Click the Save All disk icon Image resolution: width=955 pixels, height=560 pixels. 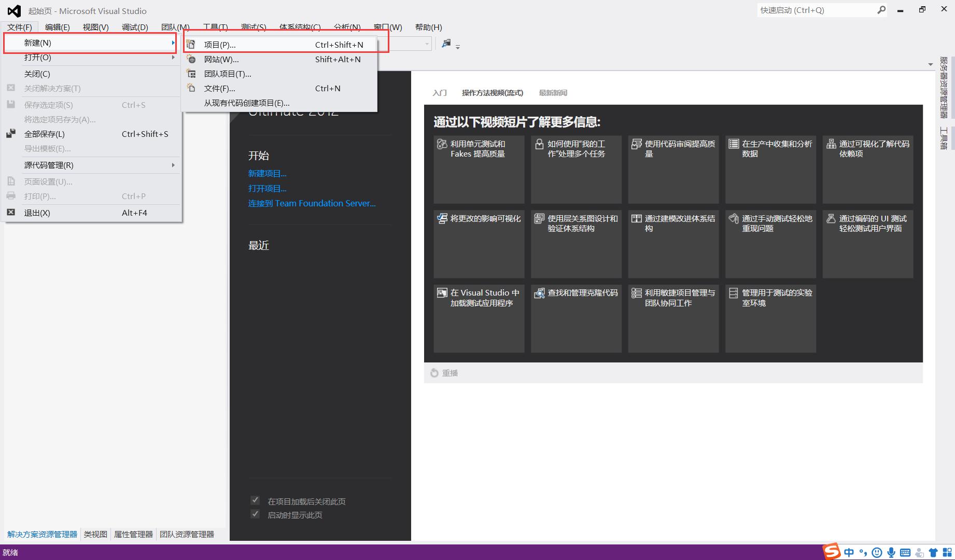tap(11, 134)
